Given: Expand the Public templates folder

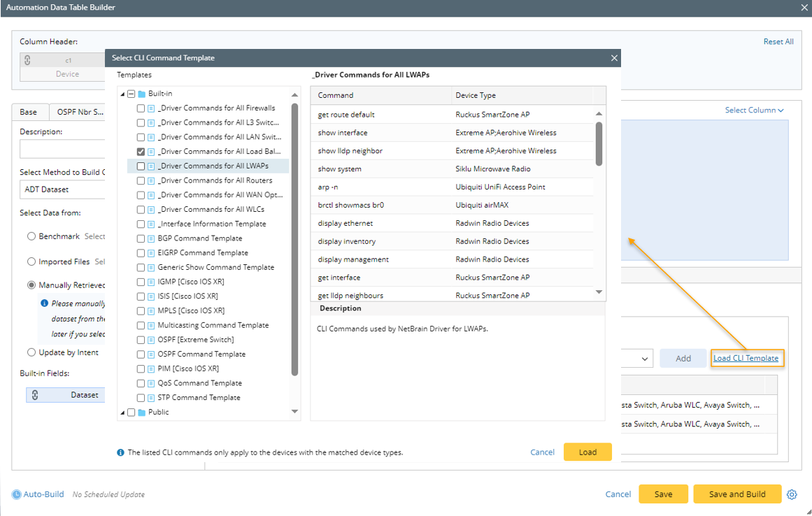Looking at the screenshot, I should 123,413.
